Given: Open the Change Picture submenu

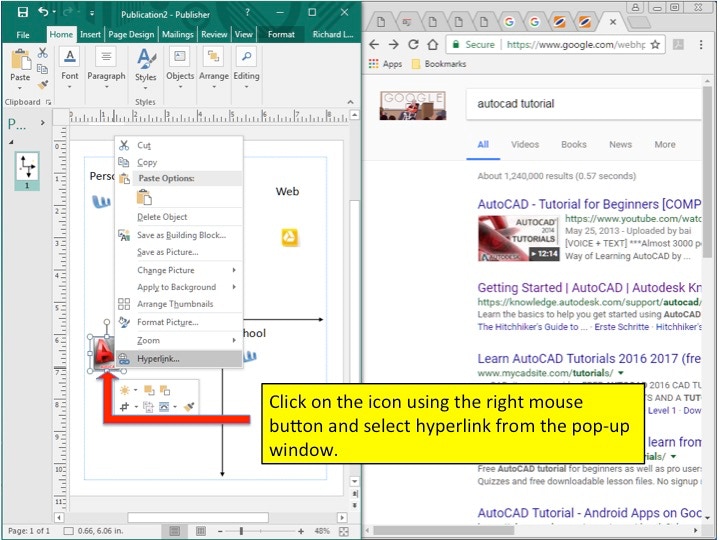Looking at the screenshot, I should 179,270.
